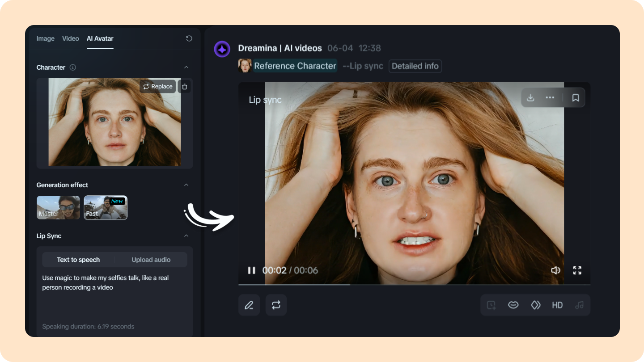The width and height of the screenshot is (644, 362).
Task: Collapse the Lip Sync section
Action: click(x=186, y=236)
